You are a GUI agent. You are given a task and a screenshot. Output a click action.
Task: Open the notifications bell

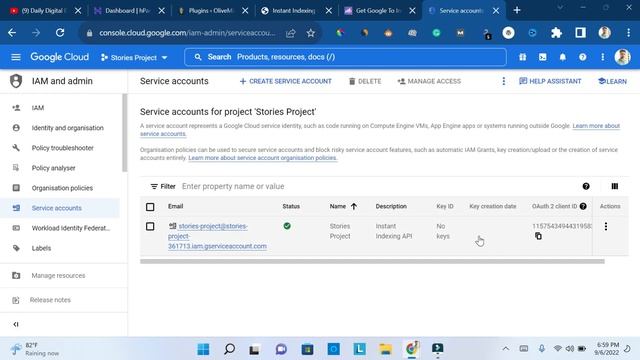[x=562, y=57]
